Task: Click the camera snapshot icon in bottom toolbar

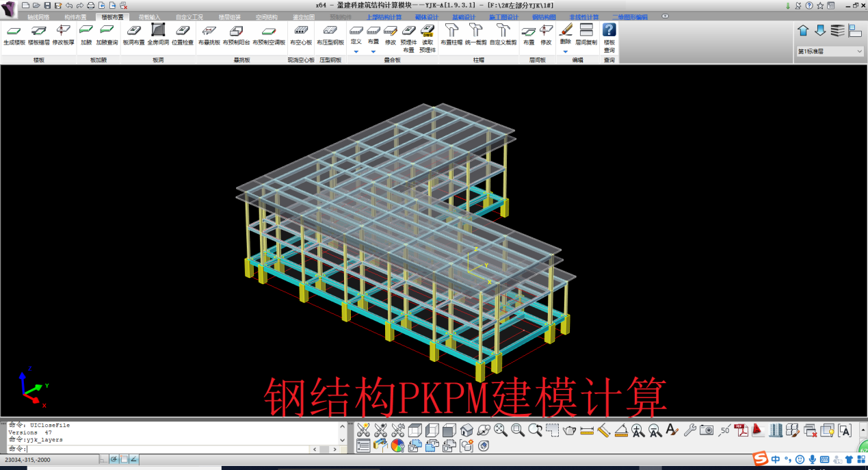Action: [x=707, y=430]
